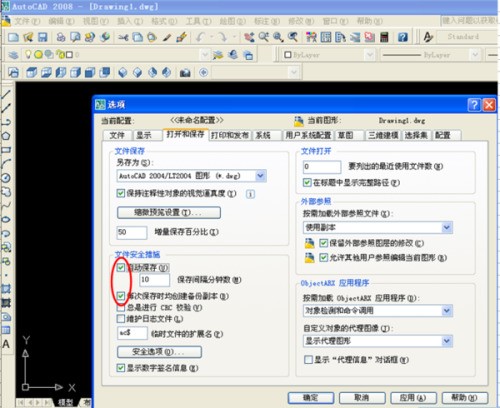Image resolution: width=500 pixels, height=408 pixels.
Task: Click the info icon next to visual fidelity option
Action: (250, 194)
